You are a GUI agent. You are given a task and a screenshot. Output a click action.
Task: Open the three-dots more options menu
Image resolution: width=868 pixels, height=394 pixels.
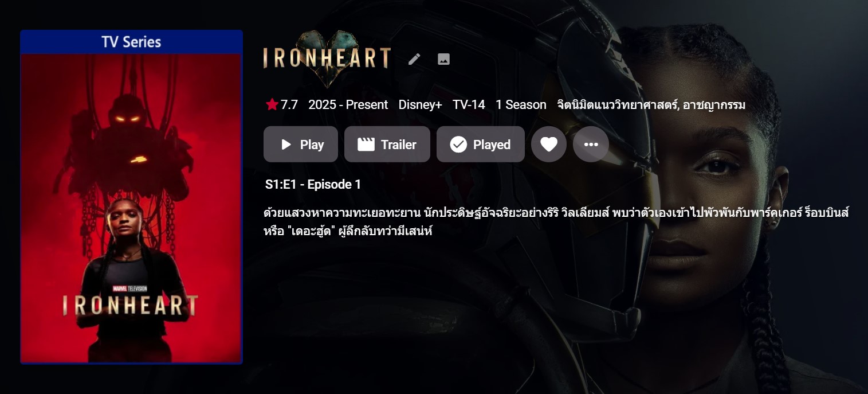591,145
